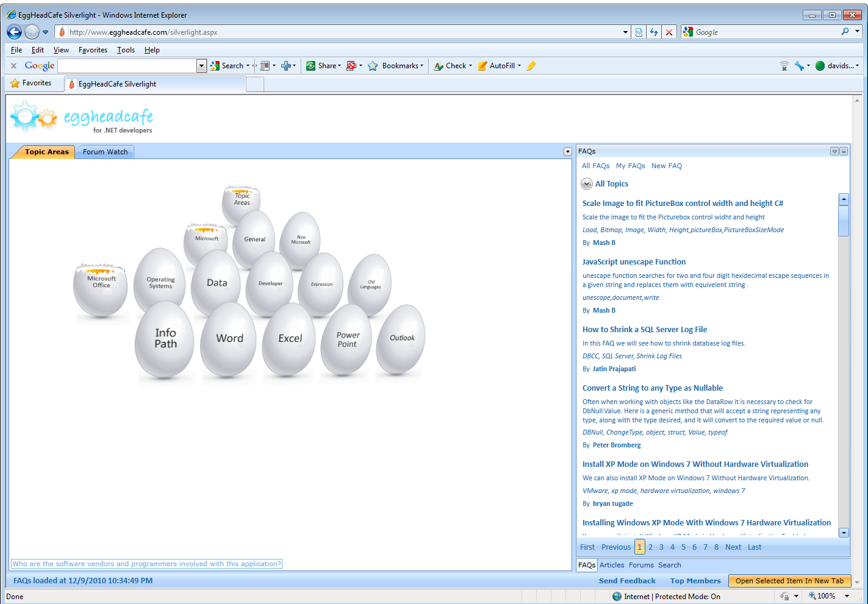The image size is (868, 604).
Task: Open the Bookmarks dropdown arrow
Action: (421, 66)
